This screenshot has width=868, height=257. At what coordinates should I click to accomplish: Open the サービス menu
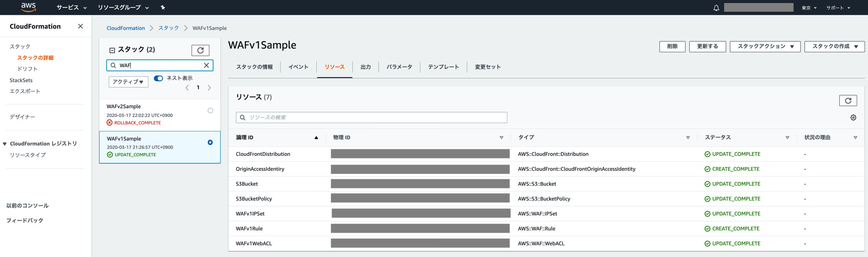[x=72, y=7]
